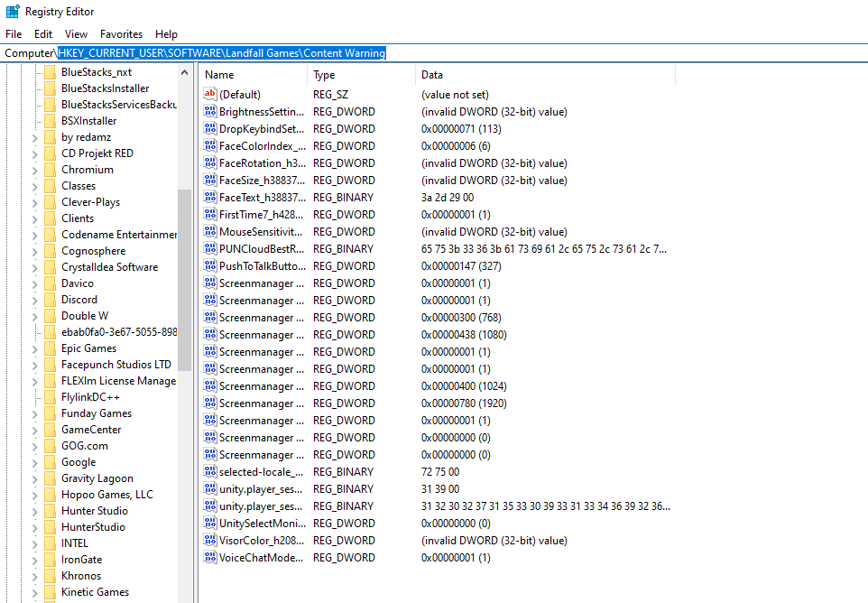Select the UnitySelectMoni... value icon

tap(210, 524)
